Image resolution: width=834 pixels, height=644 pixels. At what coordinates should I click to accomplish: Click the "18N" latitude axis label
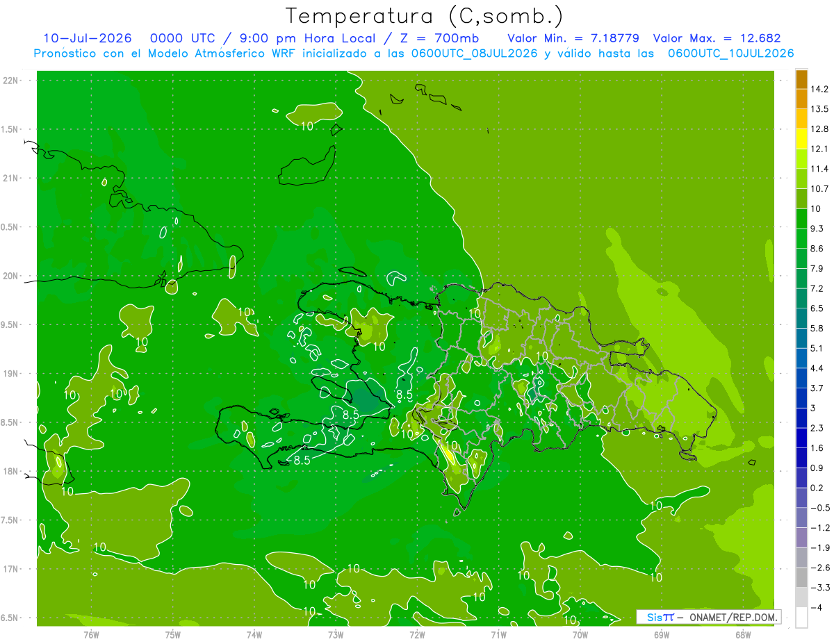(x=11, y=471)
